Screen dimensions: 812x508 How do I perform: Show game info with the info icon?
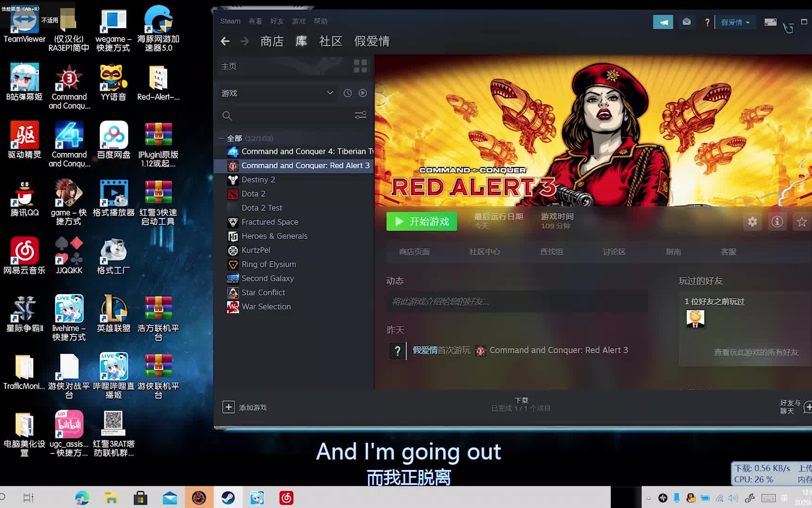tap(777, 222)
